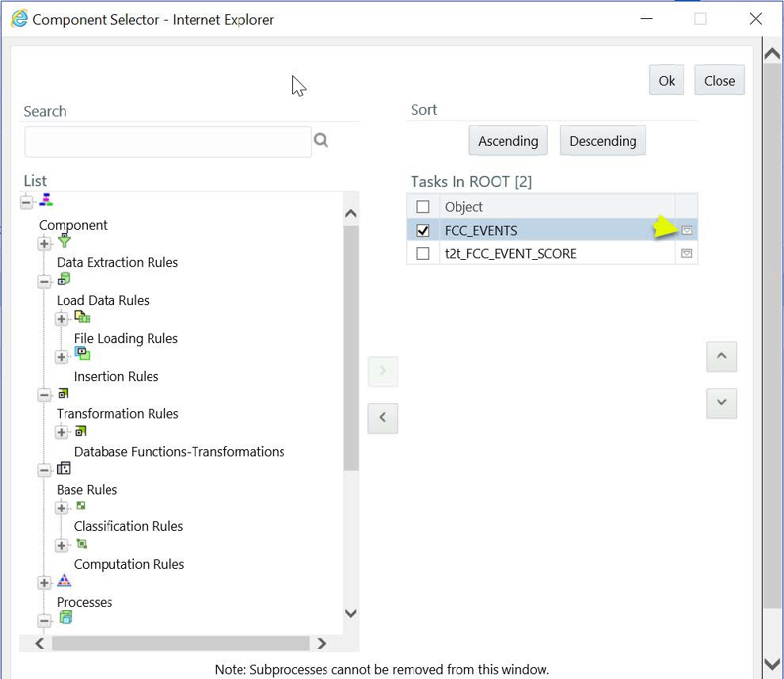Collapse the Load Data Rules tree node
This screenshot has width=784, height=679.
(x=44, y=280)
